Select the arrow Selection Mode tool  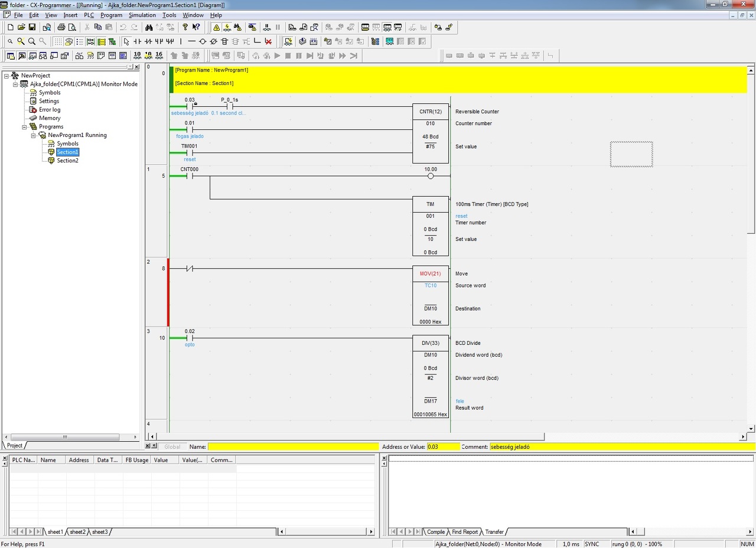pos(126,41)
